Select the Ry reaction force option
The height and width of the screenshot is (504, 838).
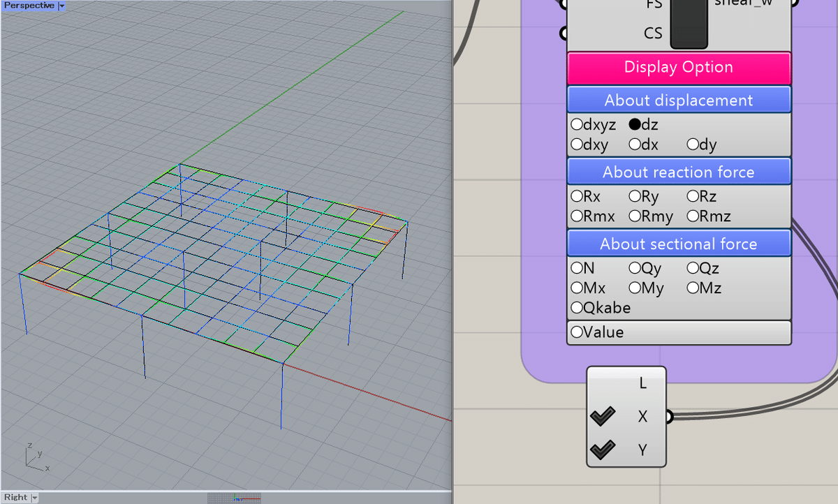635,197
